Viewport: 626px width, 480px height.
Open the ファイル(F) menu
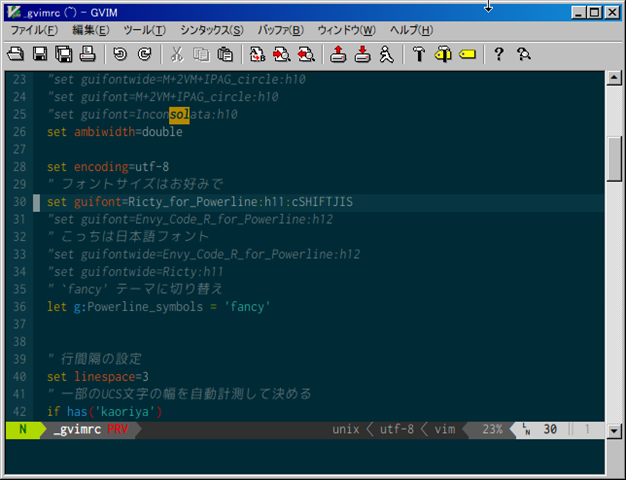pyautogui.click(x=33, y=30)
